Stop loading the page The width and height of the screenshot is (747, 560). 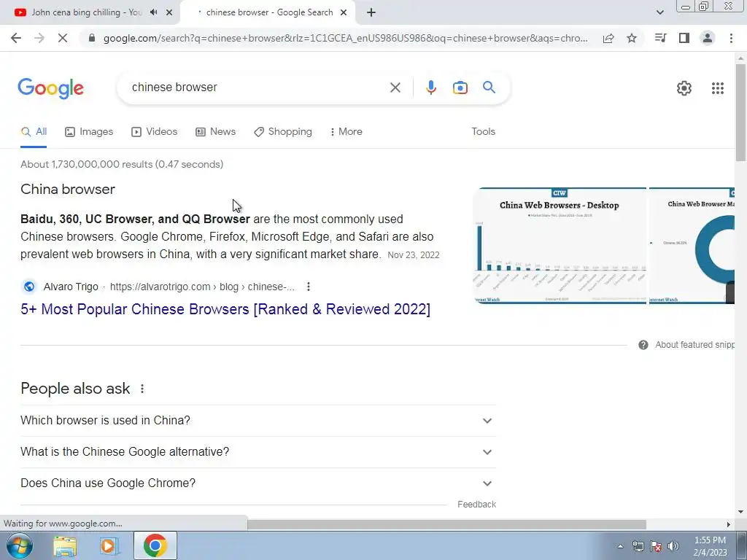[x=63, y=38]
